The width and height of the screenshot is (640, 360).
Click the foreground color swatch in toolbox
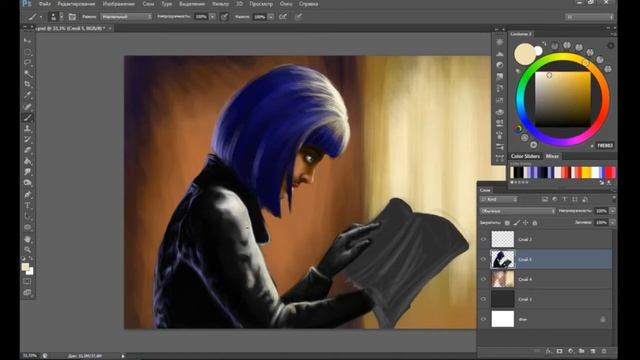tap(25, 267)
